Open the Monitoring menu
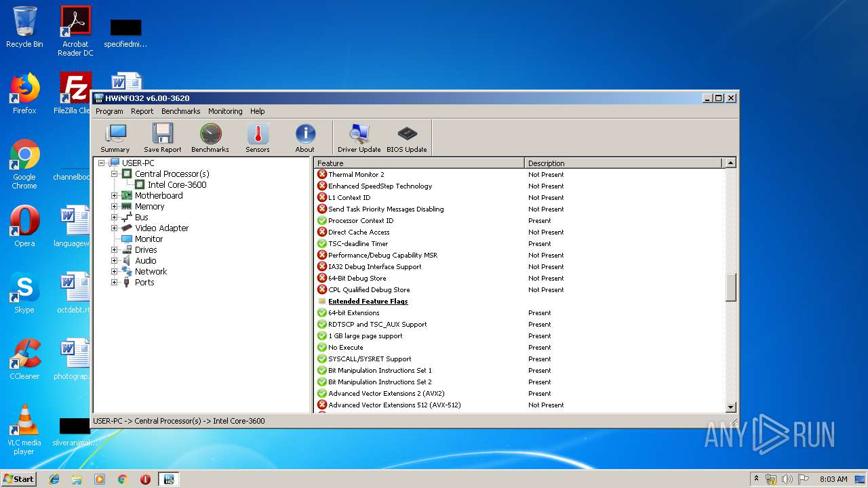The image size is (868, 488). coord(225,111)
